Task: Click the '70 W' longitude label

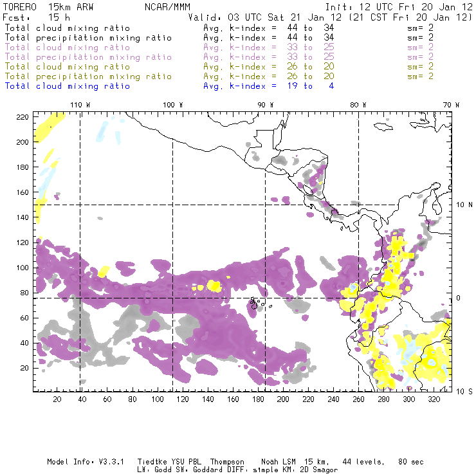Action: (x=451, y=105)
